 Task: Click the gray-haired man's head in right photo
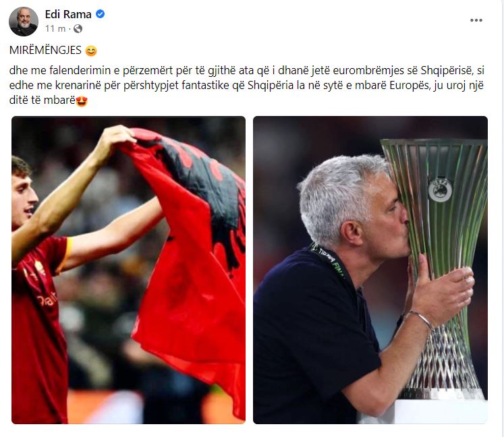pos(352,206)
